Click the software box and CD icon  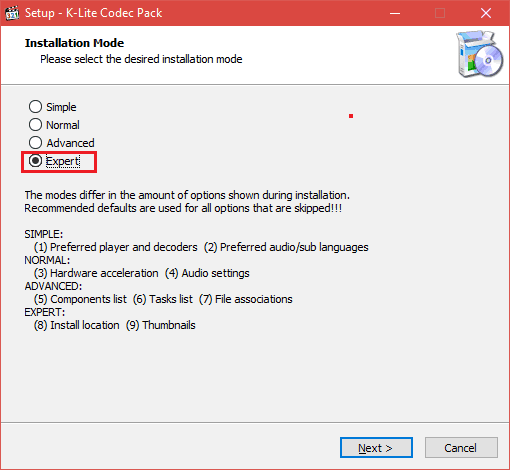[479, 54]
